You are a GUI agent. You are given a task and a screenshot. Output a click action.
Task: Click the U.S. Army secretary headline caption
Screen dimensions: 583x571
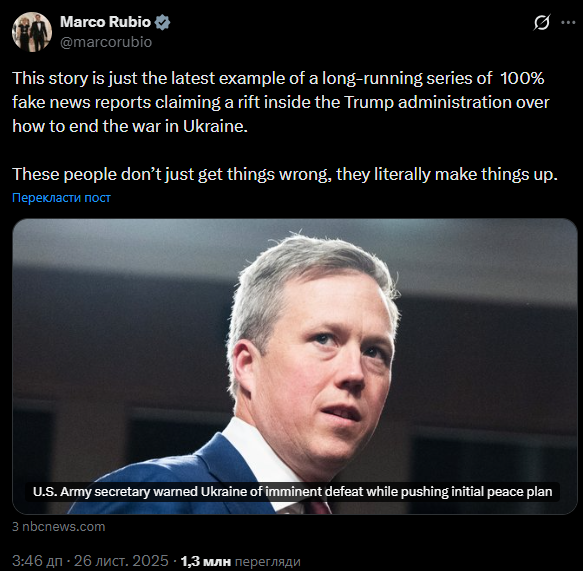tap(292, 491)
